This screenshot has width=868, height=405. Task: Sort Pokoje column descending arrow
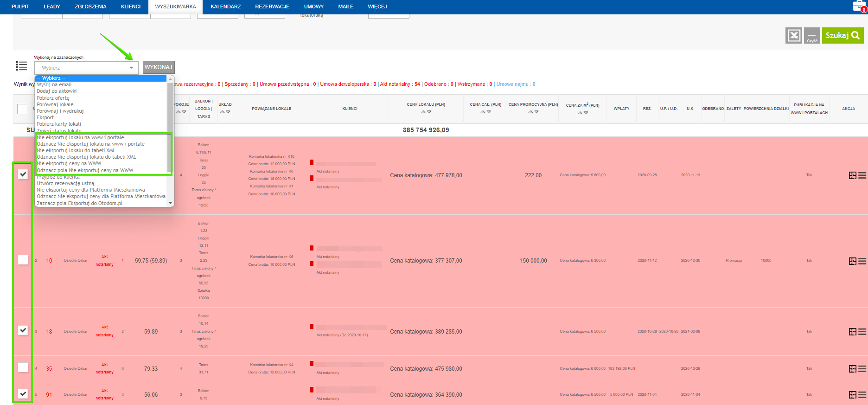[184, 112]
